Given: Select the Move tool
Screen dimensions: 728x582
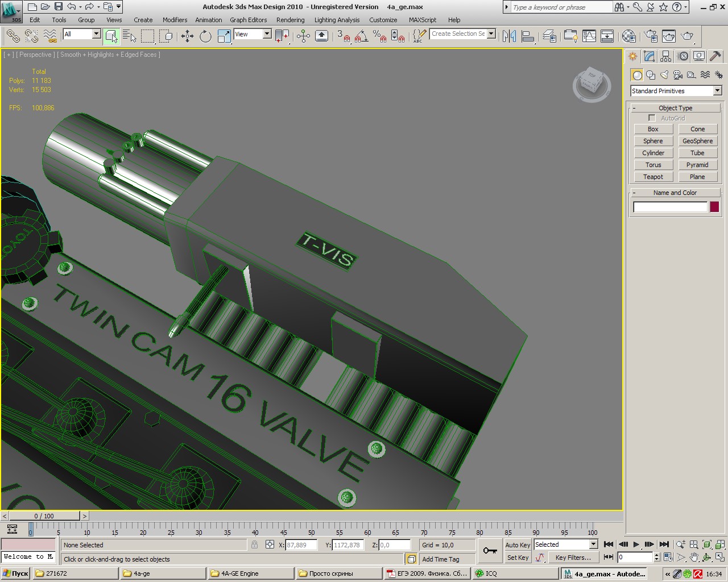Looking at the screenshot, I should (x=187, y=36).
